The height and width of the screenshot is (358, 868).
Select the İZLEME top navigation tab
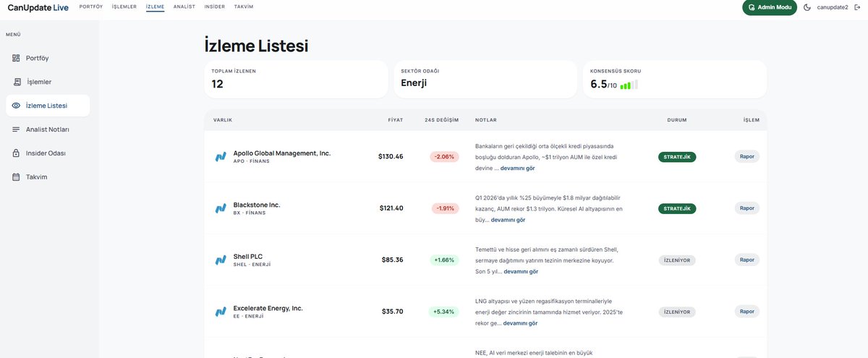(x=155, y=7)
